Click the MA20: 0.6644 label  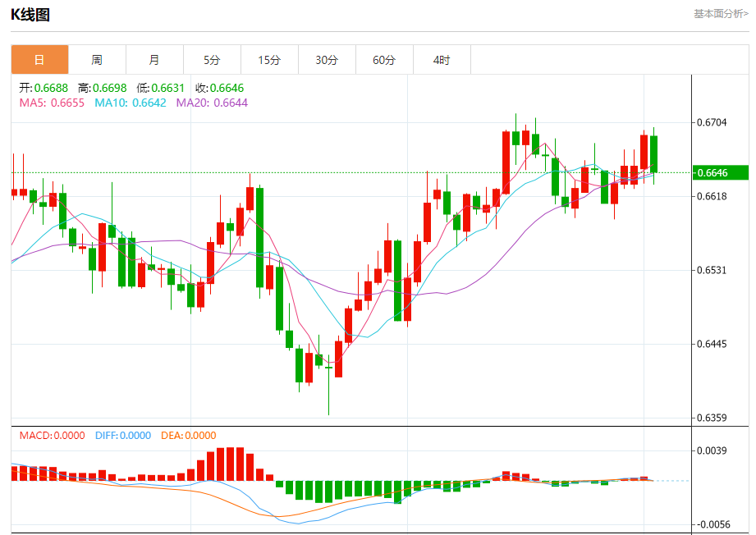(212, 103)
